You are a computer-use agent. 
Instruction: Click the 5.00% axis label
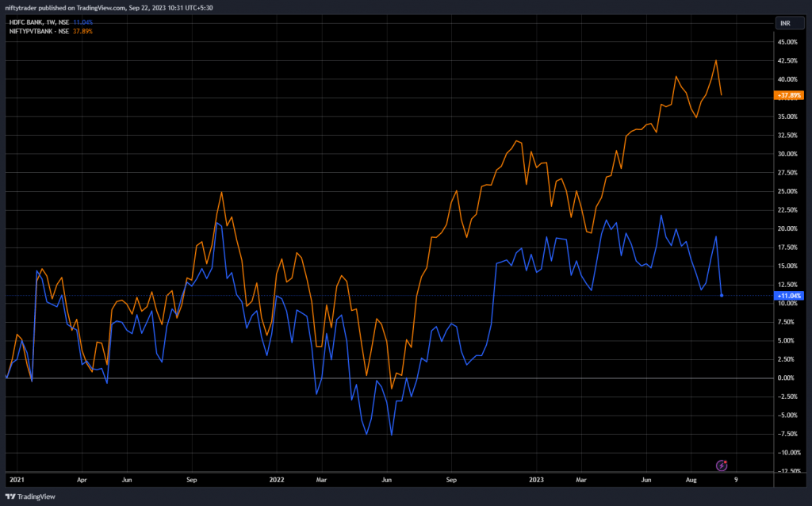coord(786,341)
